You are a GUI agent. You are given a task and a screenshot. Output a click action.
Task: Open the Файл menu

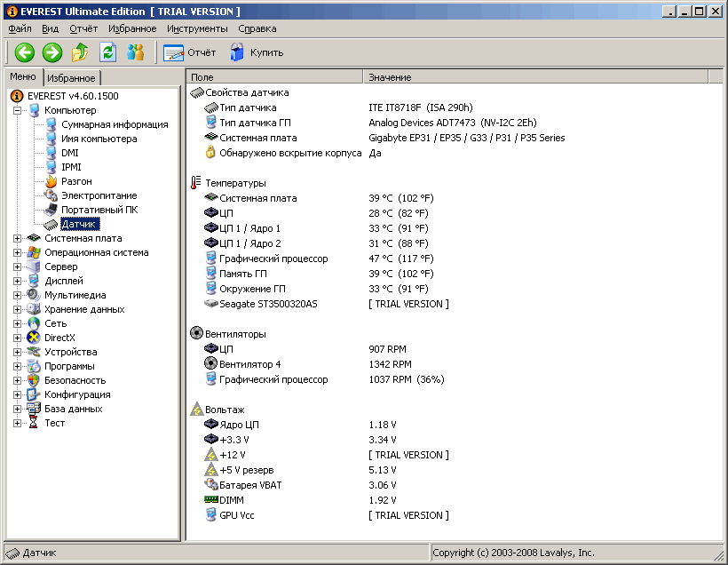click(x=20, y=28)
